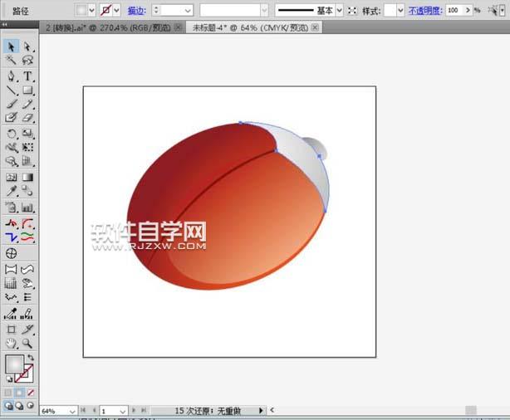Select the Rotate tool

coord(11,134)
